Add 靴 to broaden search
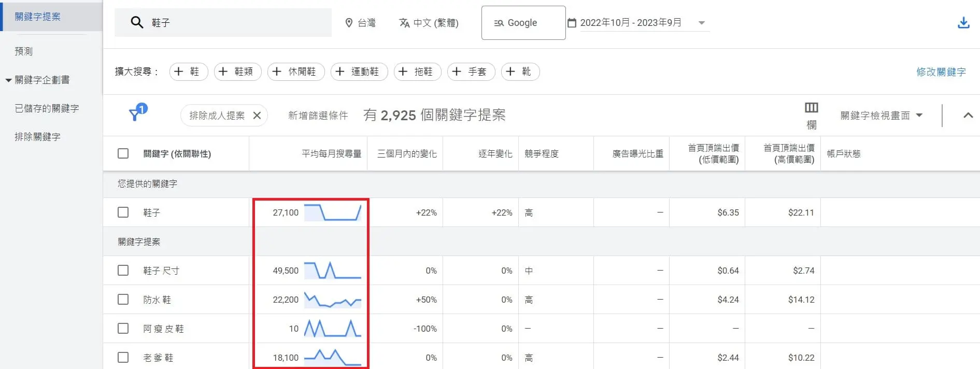Image resolution: width=980 pixels, height=369 pixels. tap(520, 72)
